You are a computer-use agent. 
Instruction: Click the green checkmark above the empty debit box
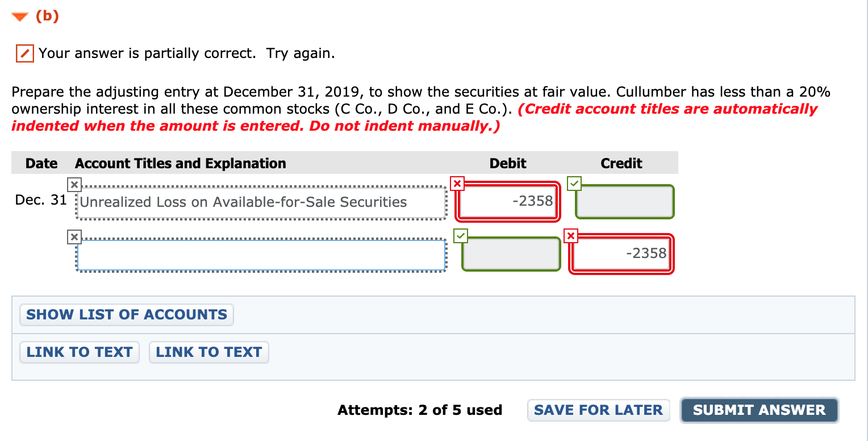460,236
